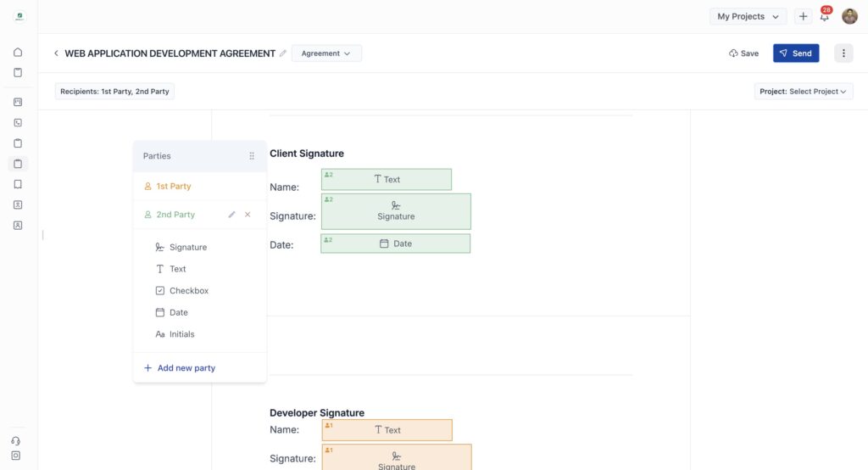This screenshot has width=868, height=470.
Task: Click the Recipients: 1st Party, 2nd Party chip
Action: (x=114, y=92)
